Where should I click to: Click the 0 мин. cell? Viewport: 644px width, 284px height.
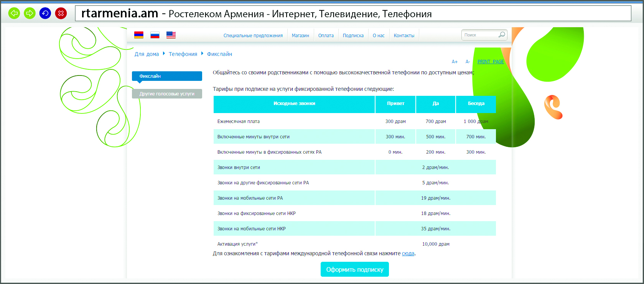tap(395, 152)
